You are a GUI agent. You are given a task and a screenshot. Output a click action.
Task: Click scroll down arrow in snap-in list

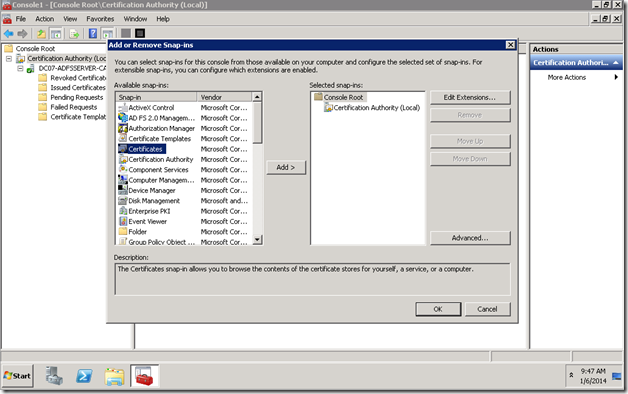[257, 240]
